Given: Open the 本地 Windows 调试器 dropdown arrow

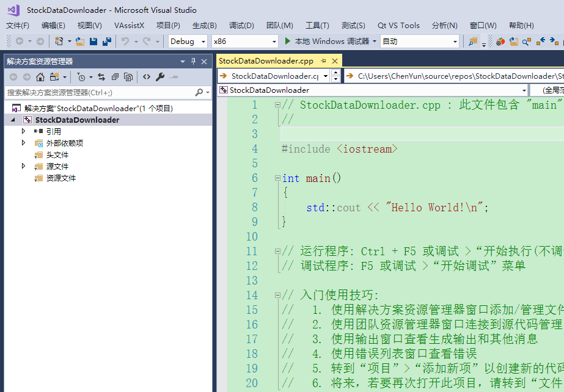Looking at the screenshot, I should point(375,42).
